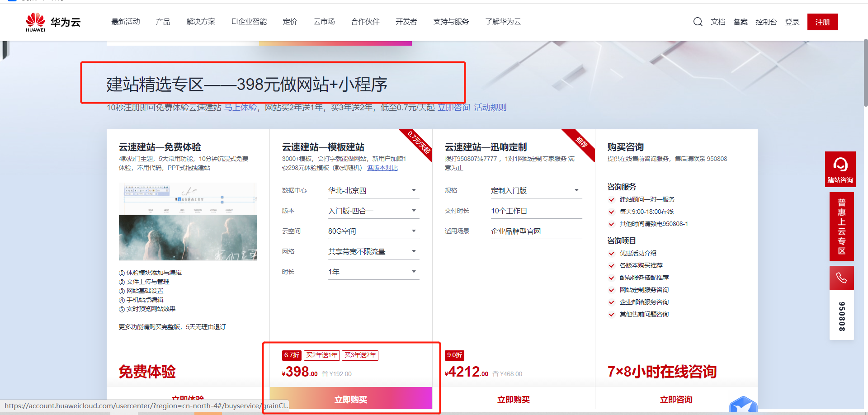Go to 文档 in the header

click(718, 22)
